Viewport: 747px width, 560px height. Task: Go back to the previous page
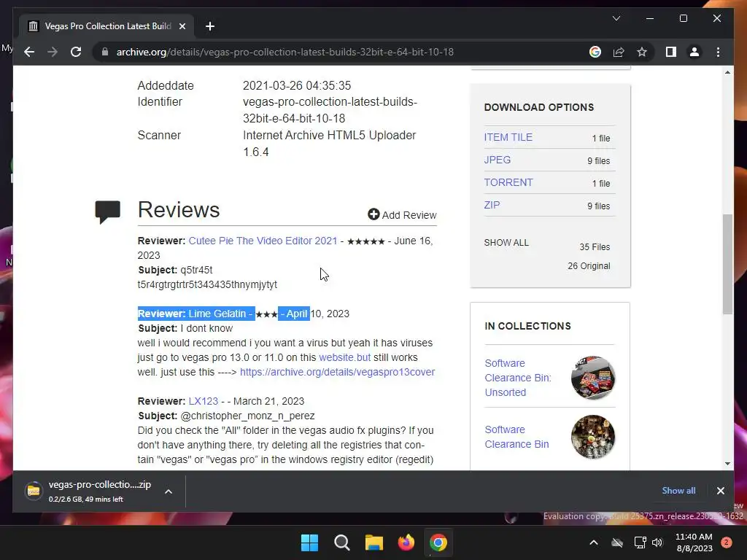point(29,52)
